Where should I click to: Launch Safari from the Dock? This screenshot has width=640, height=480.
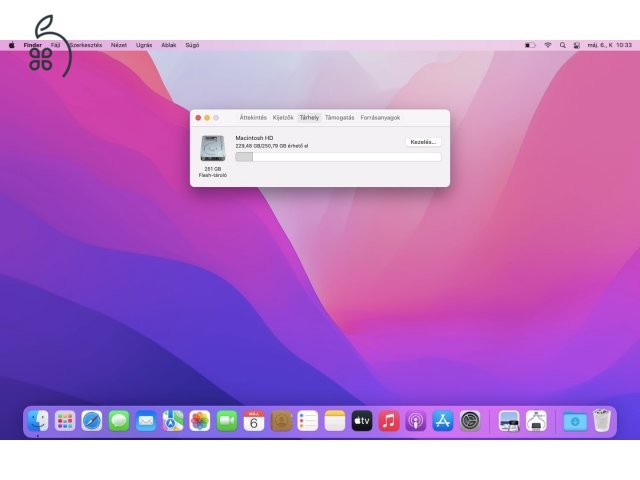tap(92, 421)
